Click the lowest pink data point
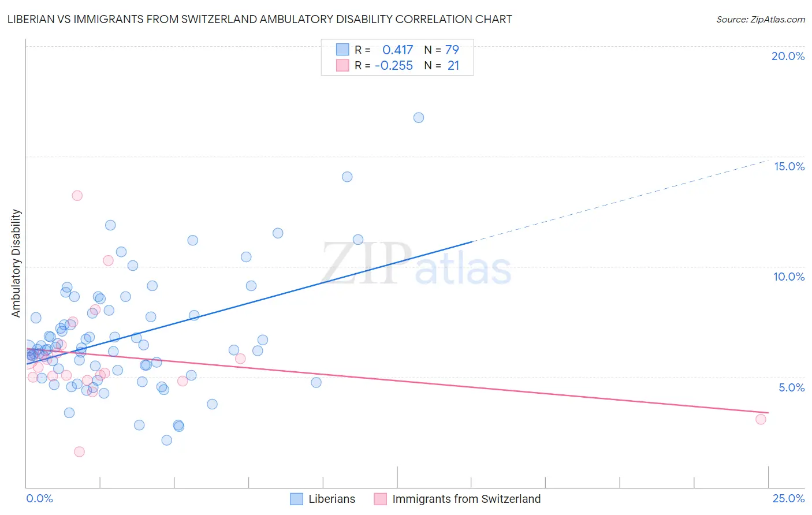This screenshot has width=812, height=515. (79, 451)
